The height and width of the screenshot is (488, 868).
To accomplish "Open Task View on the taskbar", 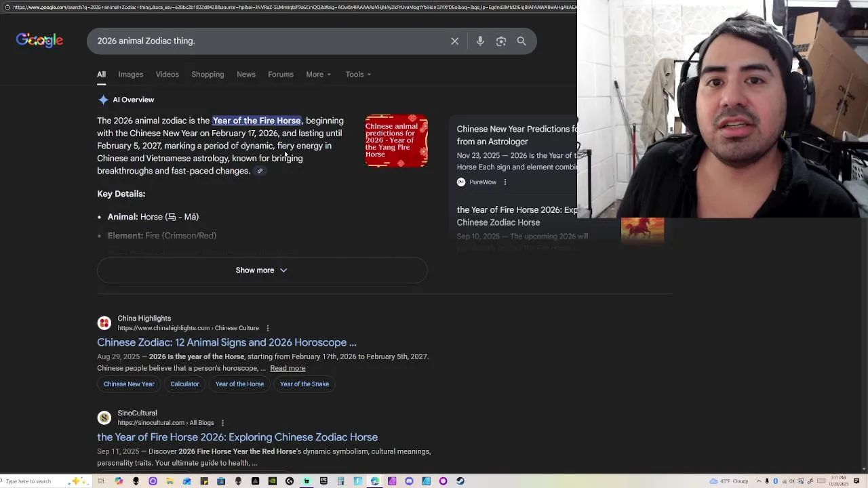I will pyautogui.click(x=101, y=481).
